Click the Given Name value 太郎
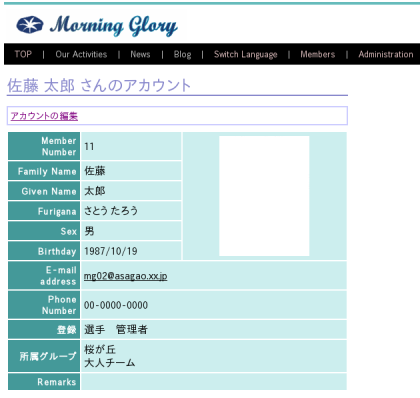The image size is (420, 398). coord(95,191)
